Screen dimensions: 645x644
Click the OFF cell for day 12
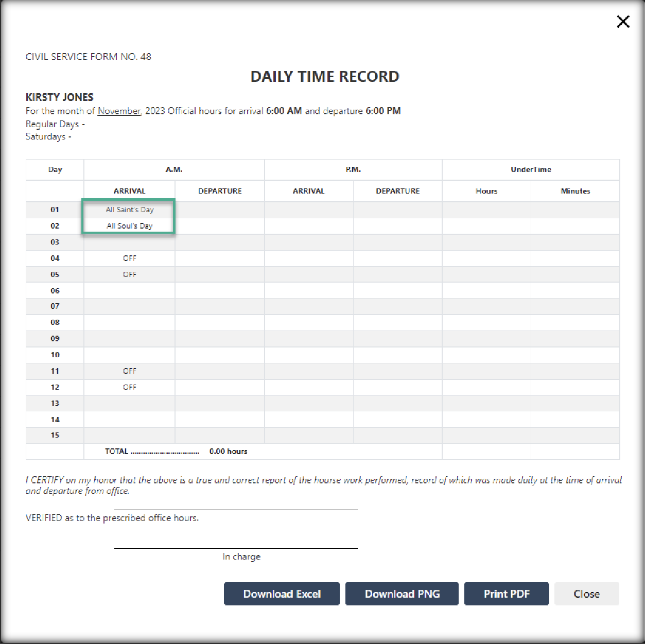130,387
